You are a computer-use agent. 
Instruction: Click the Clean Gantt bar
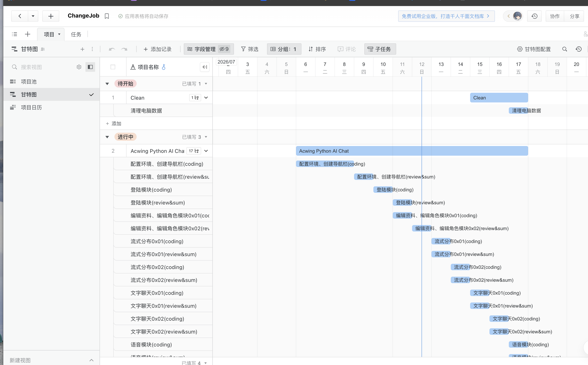[x=499, y=98]
